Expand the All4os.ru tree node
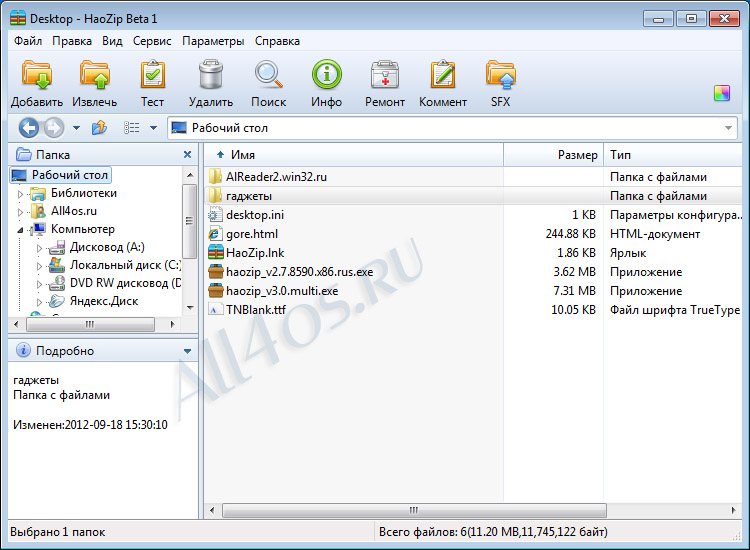Image resolution: width=750 pixels, height=550 pixels. 21,212
